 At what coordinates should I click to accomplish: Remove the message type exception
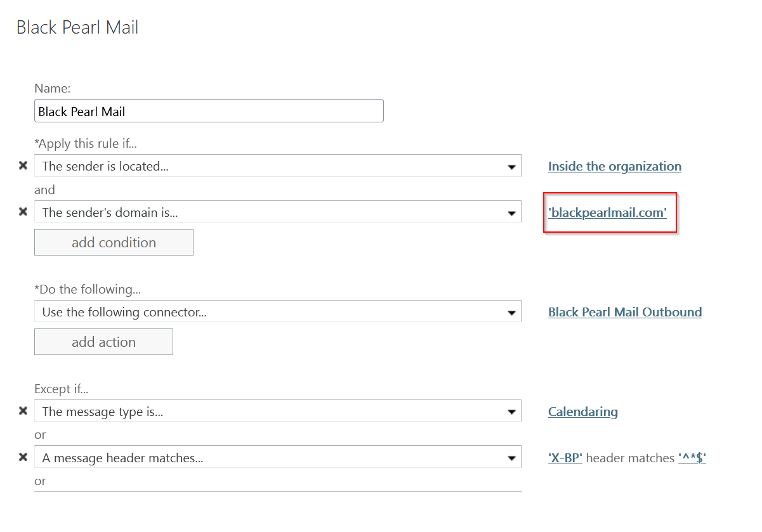(23, 411)
